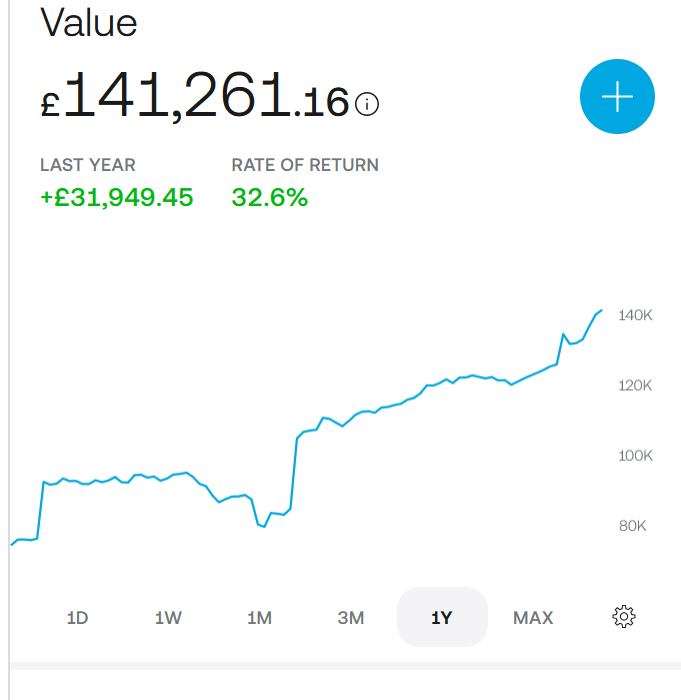Select the highlighted 1Y range tab
681x700 pixels.
point(442,618)
